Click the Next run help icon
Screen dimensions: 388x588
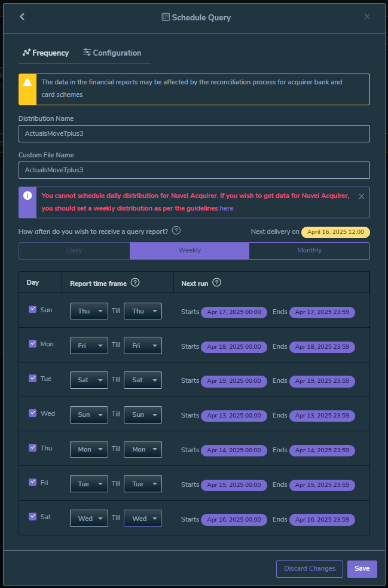[216, 283]
